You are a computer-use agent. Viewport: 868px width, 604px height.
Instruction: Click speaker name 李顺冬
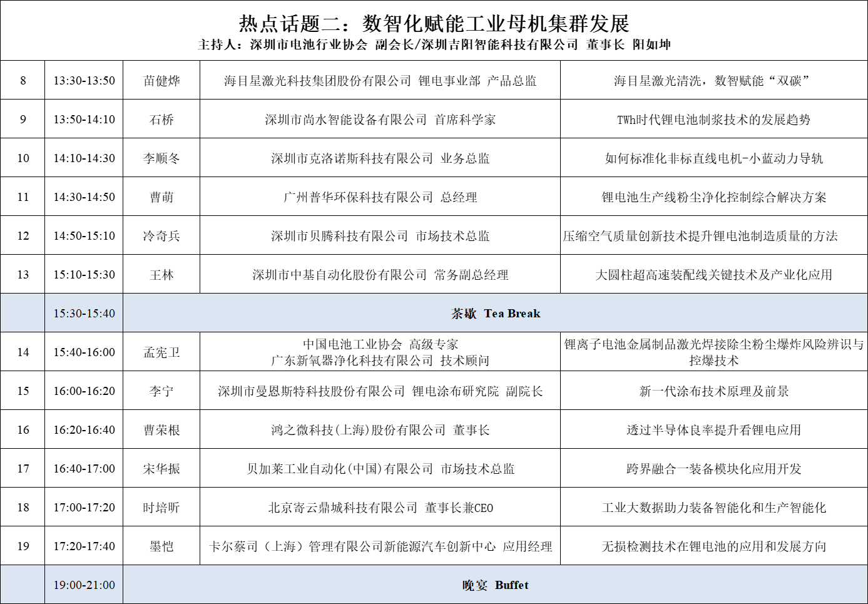pos(161,158)
